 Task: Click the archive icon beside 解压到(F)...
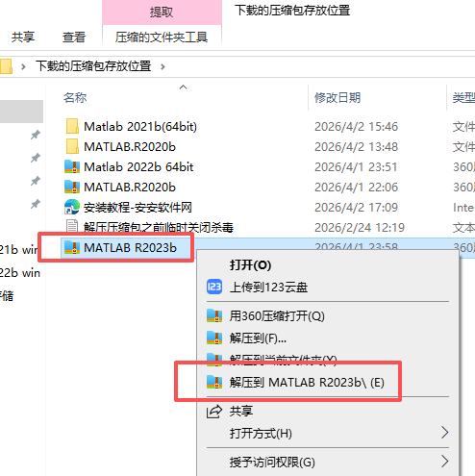pos(214,338)
